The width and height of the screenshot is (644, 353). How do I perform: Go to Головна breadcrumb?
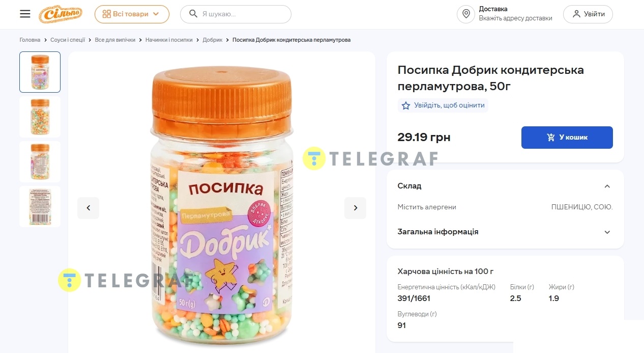coord(30,40)
